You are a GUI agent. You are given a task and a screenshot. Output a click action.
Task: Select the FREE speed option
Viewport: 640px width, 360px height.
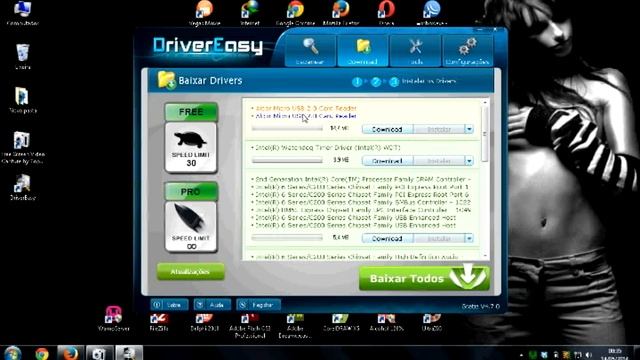pos(191,112)
